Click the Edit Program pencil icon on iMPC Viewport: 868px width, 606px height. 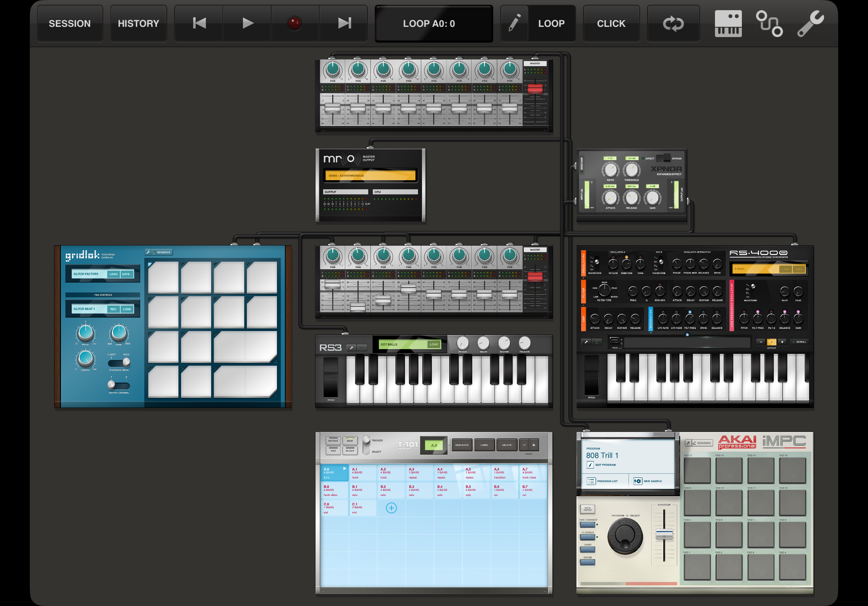point(590,465)
